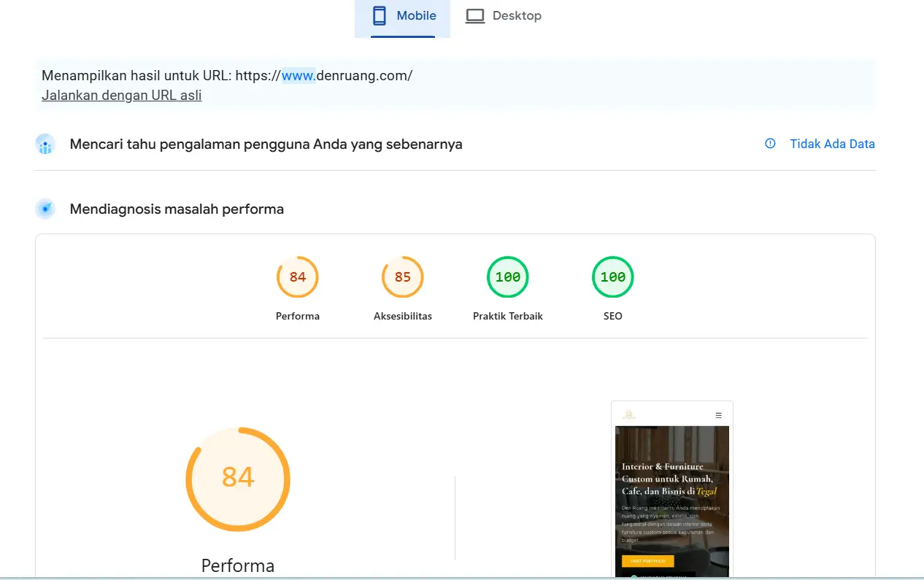Screen dimensions: 924x580
Task: Click the SEO label
Action: (x=613, y=316)
